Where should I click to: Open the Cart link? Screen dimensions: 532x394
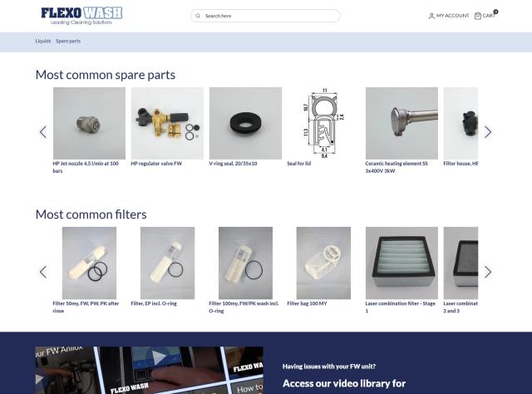tap(485, 16)
